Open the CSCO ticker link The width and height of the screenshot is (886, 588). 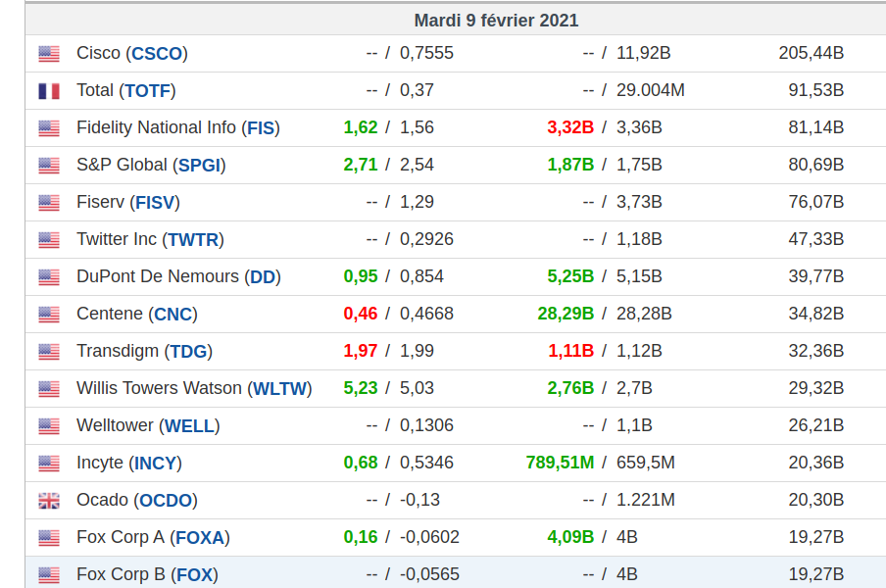[x=157, y=54]
